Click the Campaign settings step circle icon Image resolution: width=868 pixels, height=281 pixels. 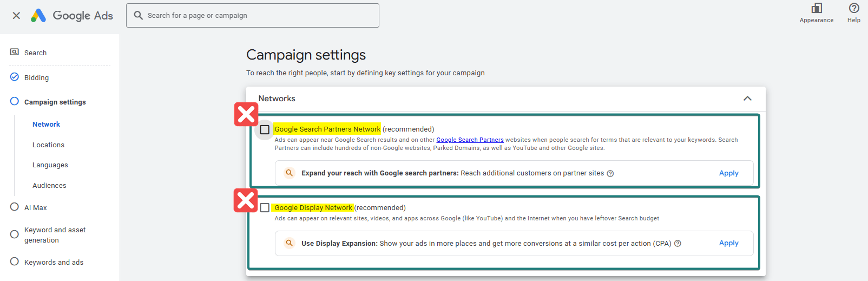pos(15,101)
